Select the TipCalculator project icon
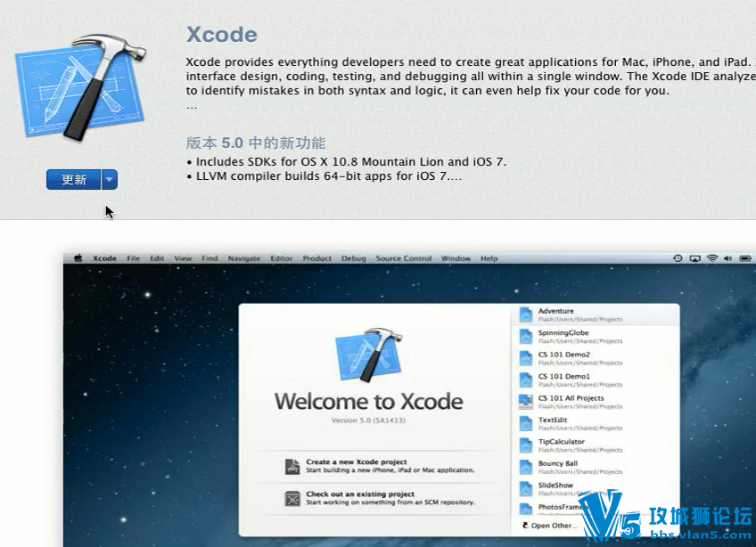This screenshot has width=756, height=547. coord(525,445)
